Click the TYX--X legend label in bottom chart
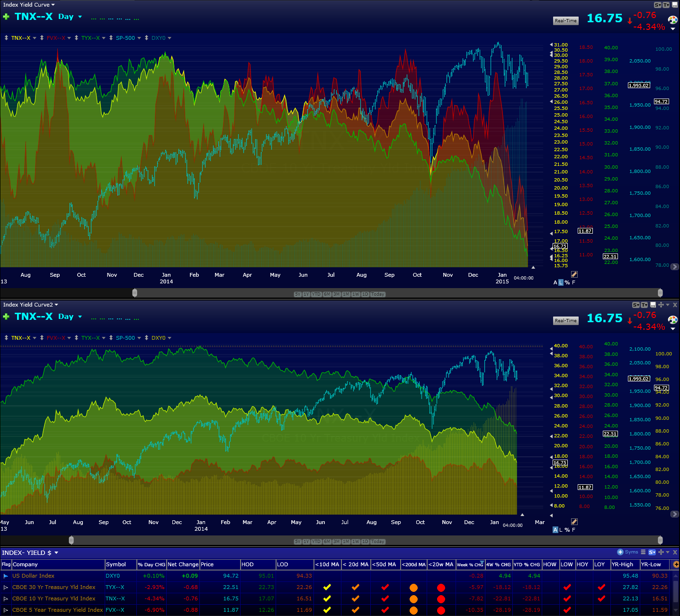Screen dimensions: 680x616 click(90, 338)
